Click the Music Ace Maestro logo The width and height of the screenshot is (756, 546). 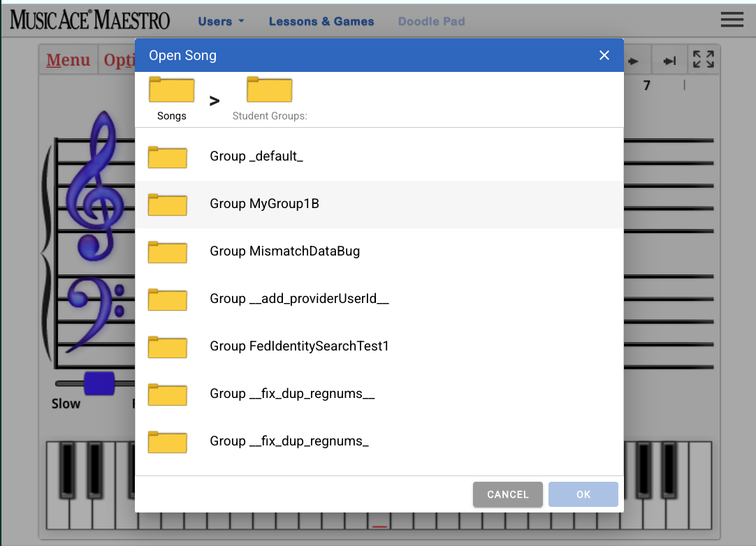90,20
